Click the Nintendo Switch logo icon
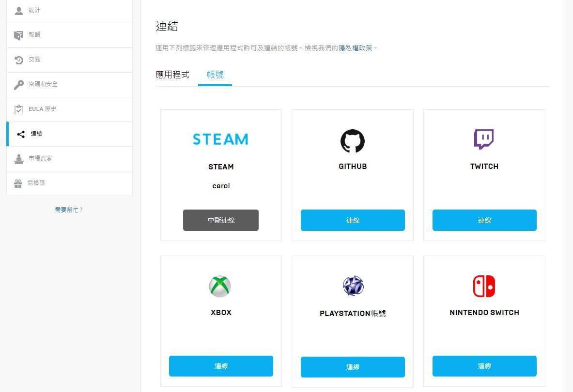Viewport: 573px width, 392px height. (x=484, y=286)
